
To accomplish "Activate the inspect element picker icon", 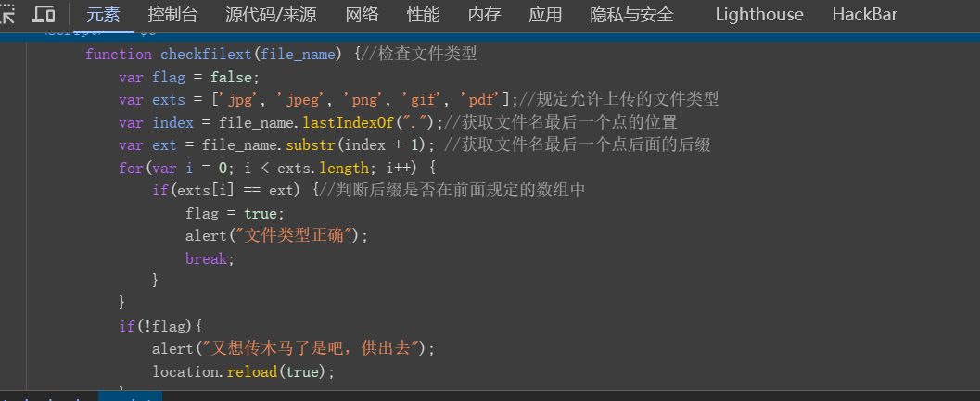I will (6, 14).
